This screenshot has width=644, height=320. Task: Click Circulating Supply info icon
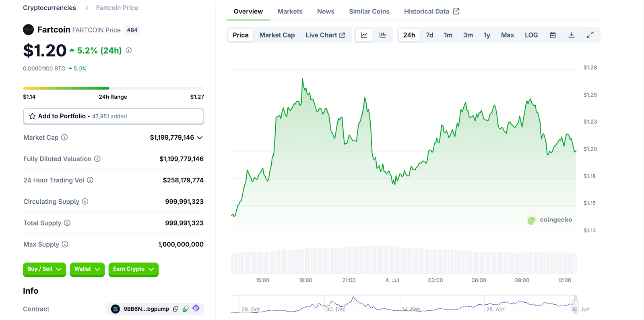point(85,201)
